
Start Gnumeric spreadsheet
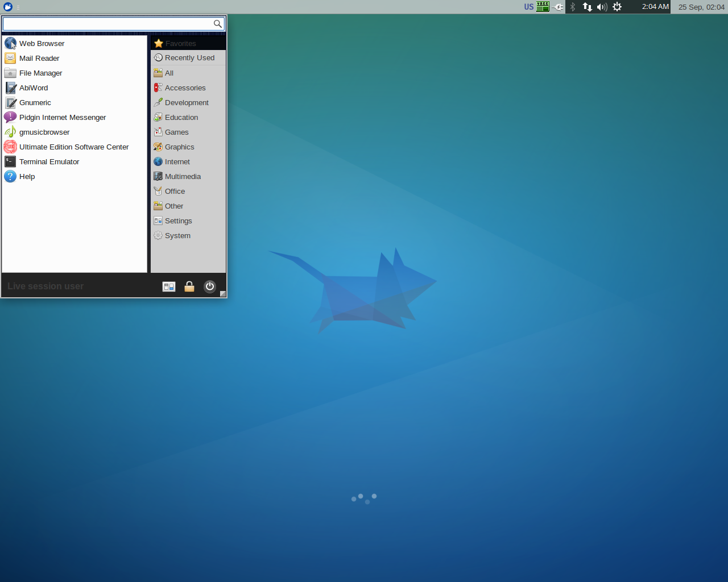point(75,102)
